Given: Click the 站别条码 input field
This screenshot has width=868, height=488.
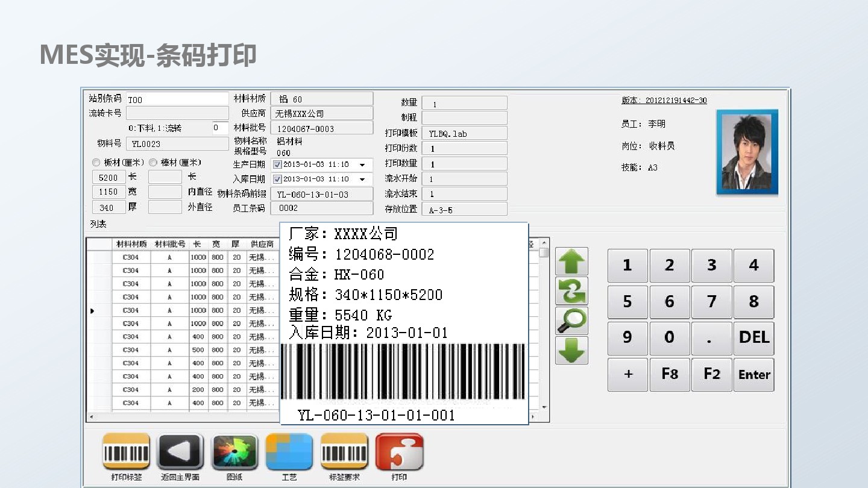Looking at the screenshot, I should pyautogui.click(x=177, y=99).
